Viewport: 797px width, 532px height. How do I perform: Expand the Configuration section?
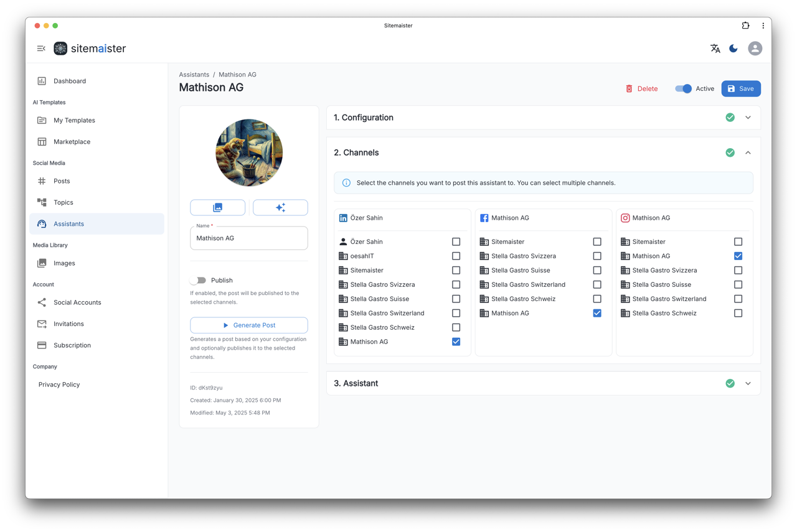pyautogui.click(x=748, y=117)
